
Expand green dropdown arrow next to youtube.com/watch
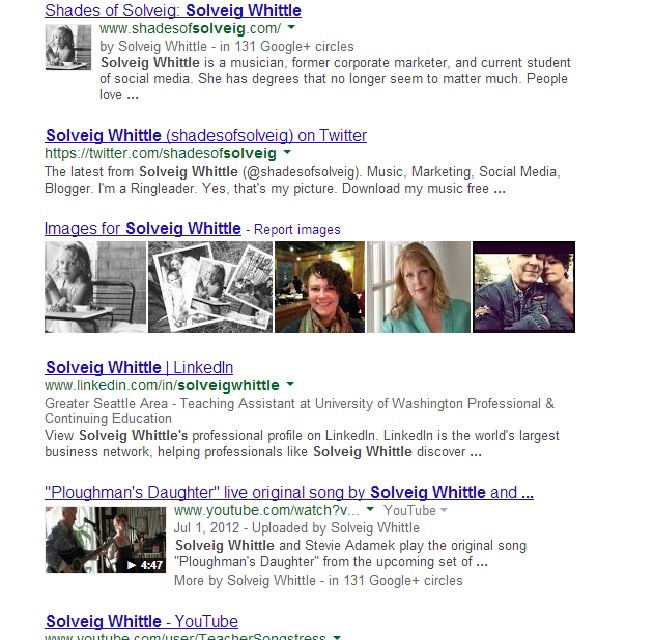[x=370, y=509]
